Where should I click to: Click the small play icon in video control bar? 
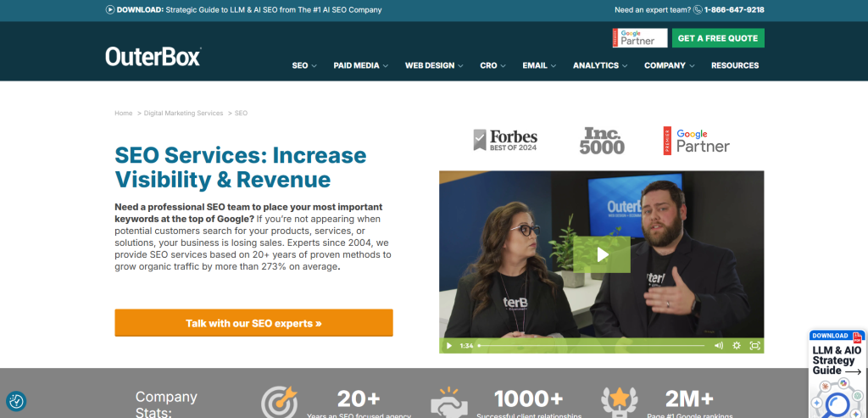(x=449, y=346)
